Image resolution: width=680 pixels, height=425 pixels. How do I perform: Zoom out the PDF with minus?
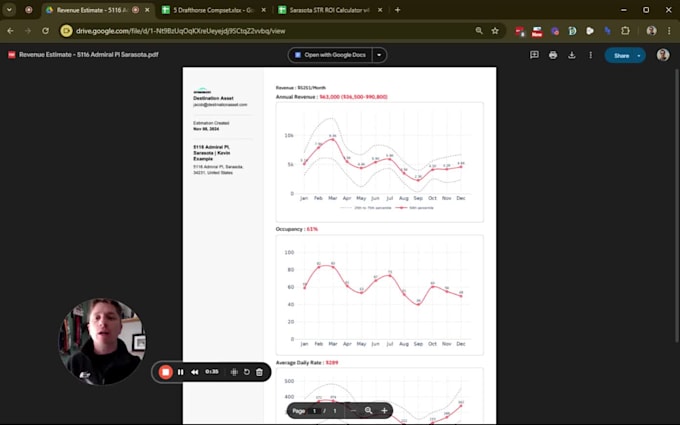pos(353,411)
